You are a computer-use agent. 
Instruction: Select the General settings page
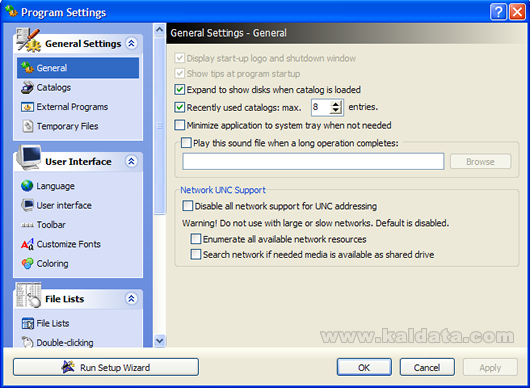coord(78,68)
